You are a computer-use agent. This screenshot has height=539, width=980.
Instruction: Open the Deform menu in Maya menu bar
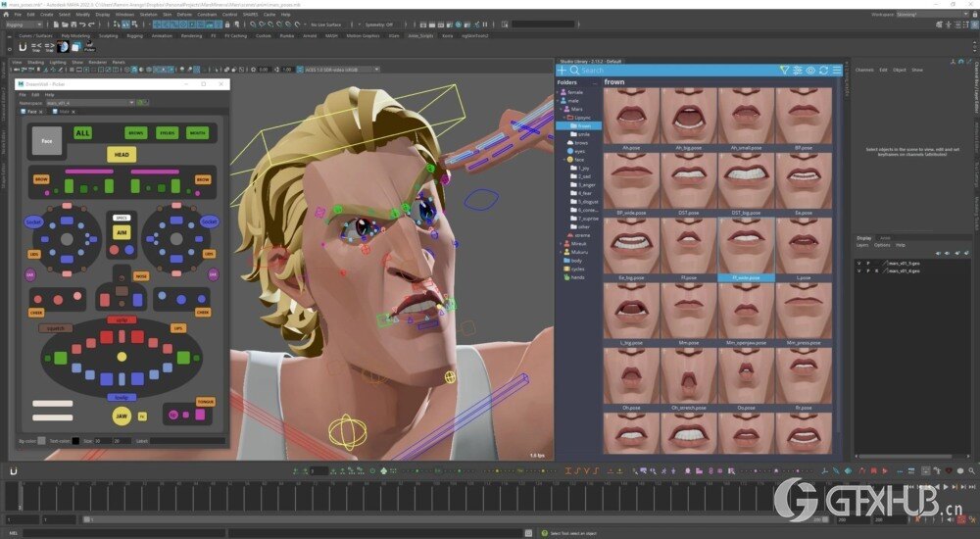pyautogui.click(x=184, y=14)
